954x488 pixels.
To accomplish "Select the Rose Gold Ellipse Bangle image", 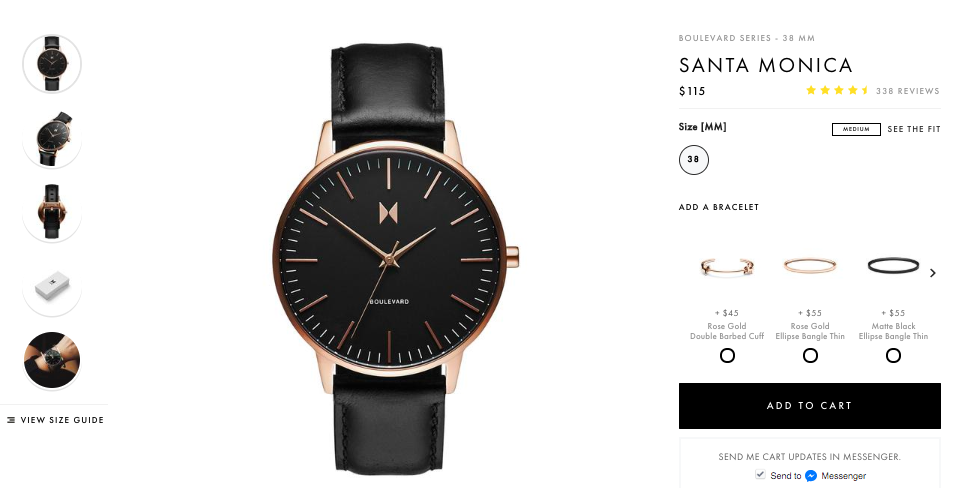I will (810, 266).
